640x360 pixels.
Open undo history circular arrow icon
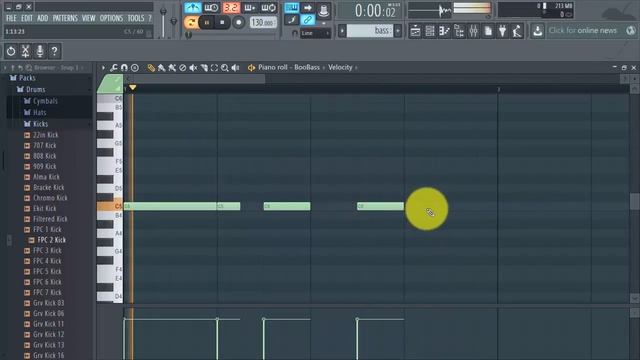pos(11,51)
